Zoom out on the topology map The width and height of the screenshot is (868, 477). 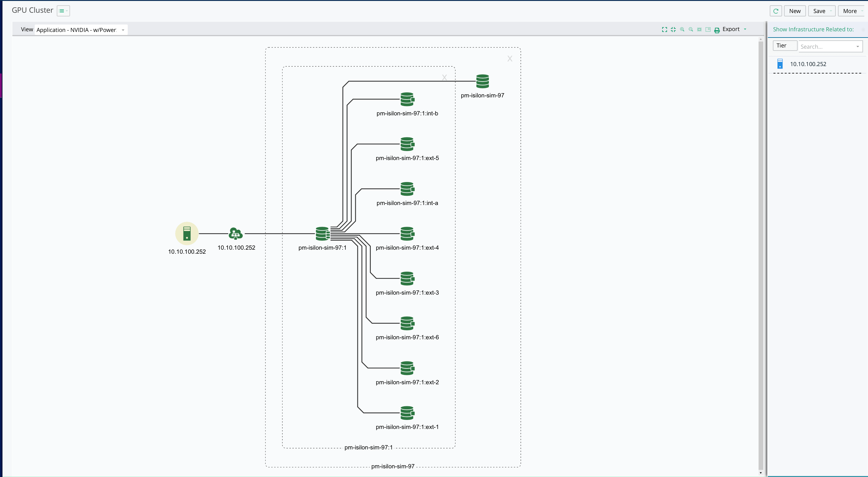tap(691, 30)
